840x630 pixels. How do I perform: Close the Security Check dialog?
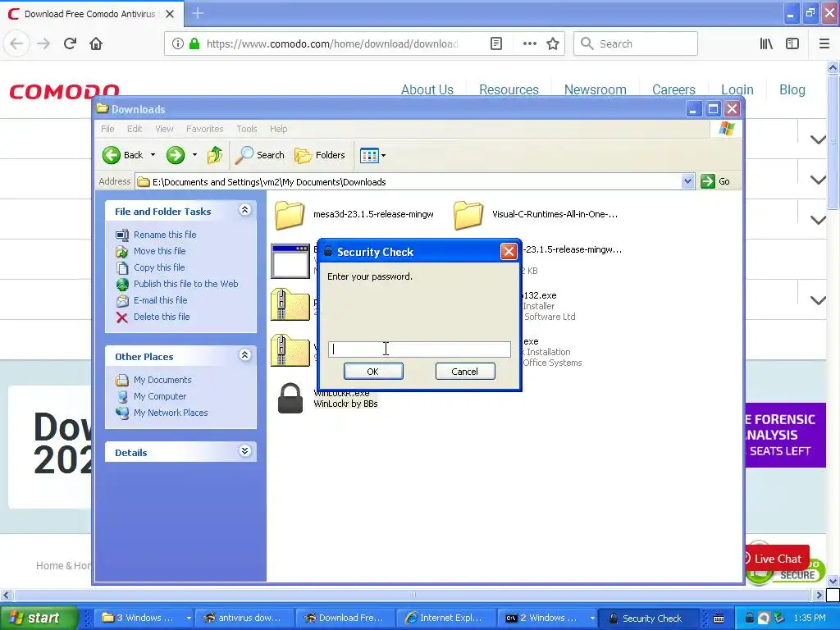click(509, 251)
